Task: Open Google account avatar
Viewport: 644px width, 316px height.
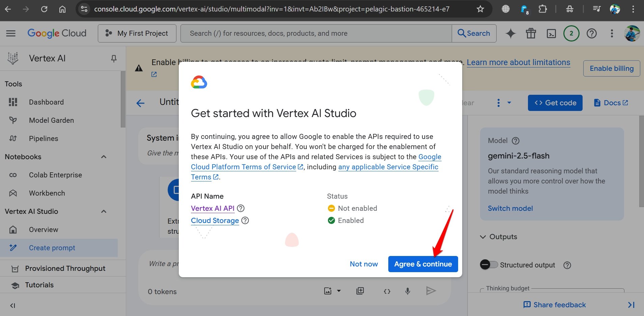Action: pyautogui.click(x=632, y=33)
